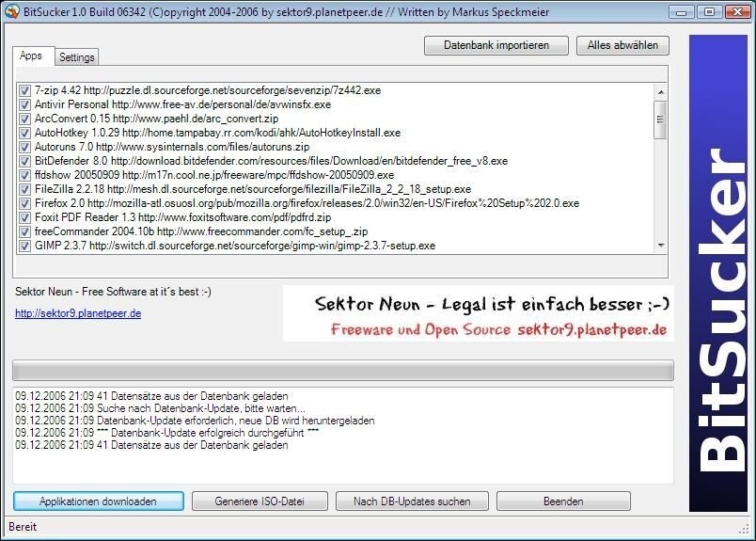
Task: Select the Apps tab
Action: 31,56
